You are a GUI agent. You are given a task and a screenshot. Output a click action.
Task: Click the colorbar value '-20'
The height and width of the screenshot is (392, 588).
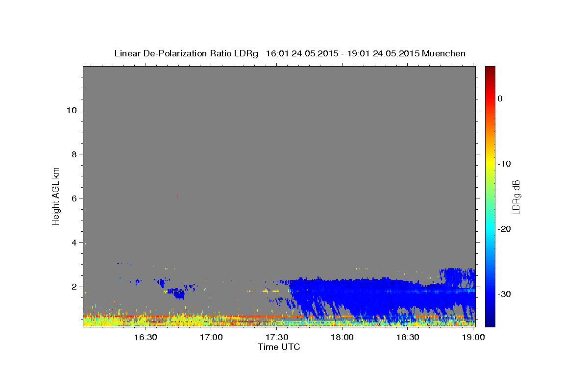503,229
